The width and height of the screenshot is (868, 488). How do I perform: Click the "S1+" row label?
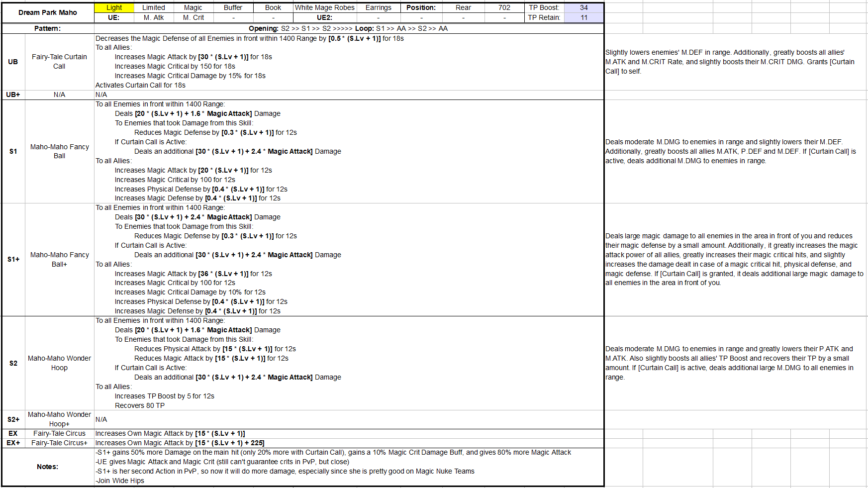point(13,259)
